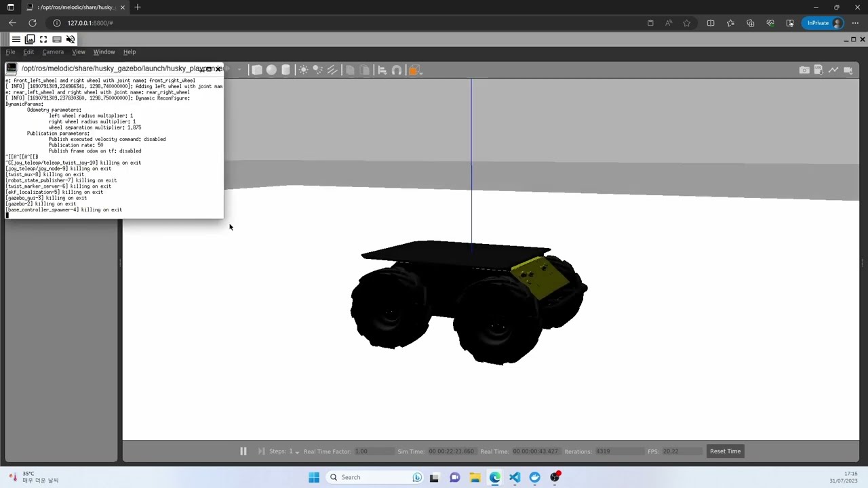The height and width of the screenshot is (488, 868).
Task: Click the image gallery icon in the viewer toolbar
Action: tap(30, 39)
